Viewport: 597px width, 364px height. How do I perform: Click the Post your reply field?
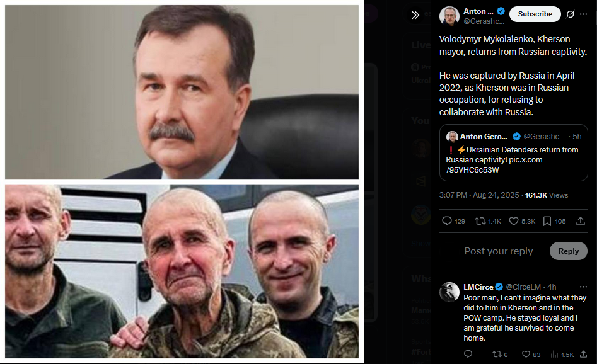[x=499, y=251]
